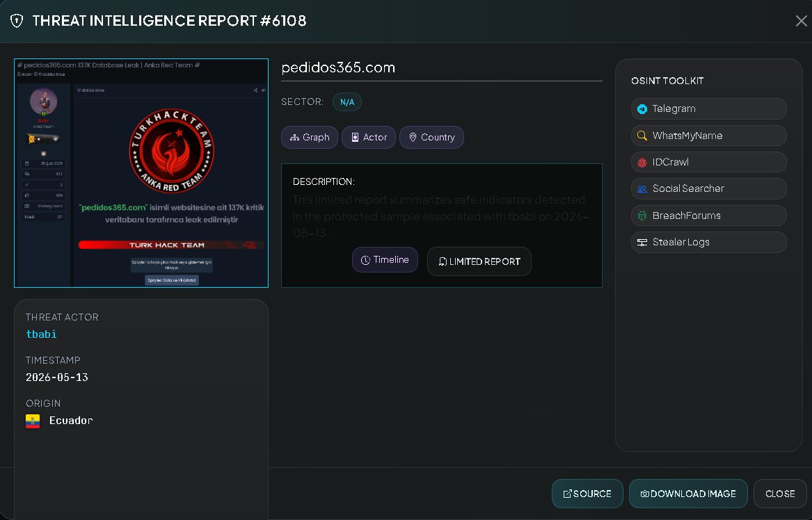Open the IDCrawl tool
Viewport: 812px width, 520px height.
click(709, 162)
